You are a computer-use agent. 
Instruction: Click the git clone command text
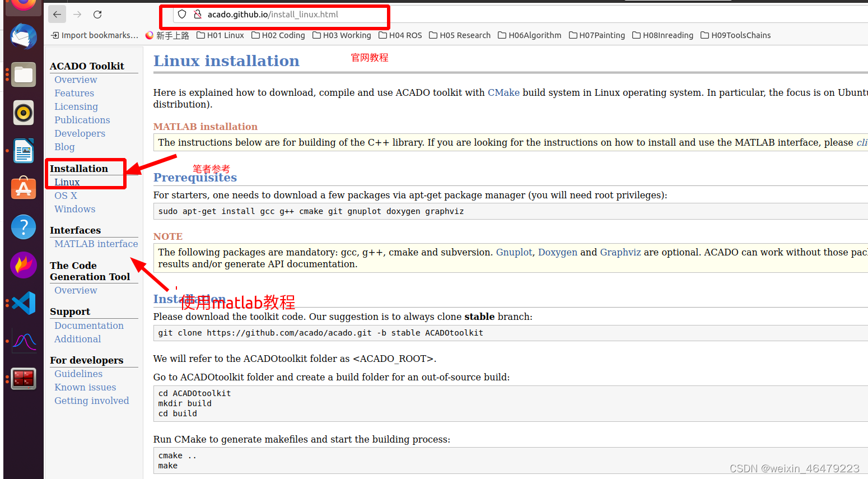click(320, 333)
